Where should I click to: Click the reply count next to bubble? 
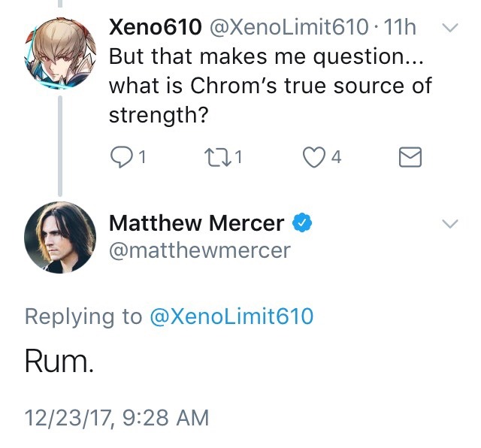(x=141, y=157)
